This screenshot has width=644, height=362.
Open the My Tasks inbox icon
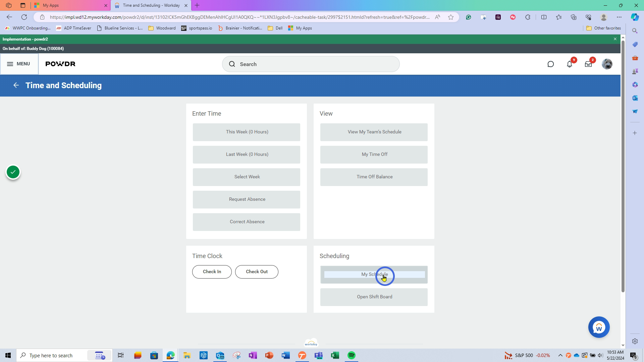coord(588,64)
